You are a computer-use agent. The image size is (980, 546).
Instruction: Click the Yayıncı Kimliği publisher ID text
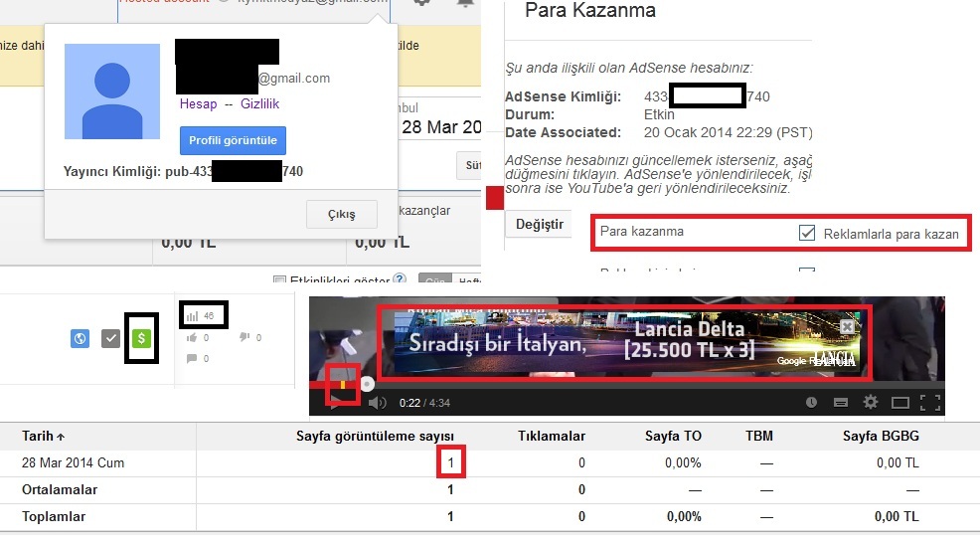click(x=183, y=171)
